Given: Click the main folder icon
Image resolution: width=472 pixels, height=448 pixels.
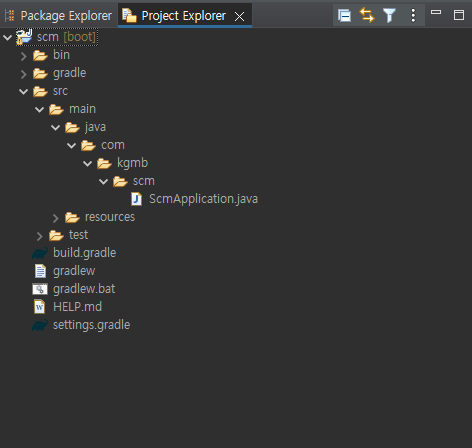Looking at the screenshot, I should [56, 109].
